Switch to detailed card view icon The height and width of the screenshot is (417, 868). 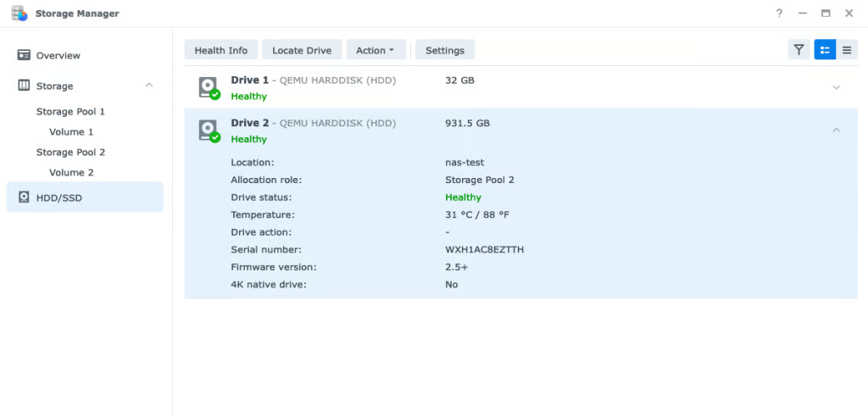825,50
